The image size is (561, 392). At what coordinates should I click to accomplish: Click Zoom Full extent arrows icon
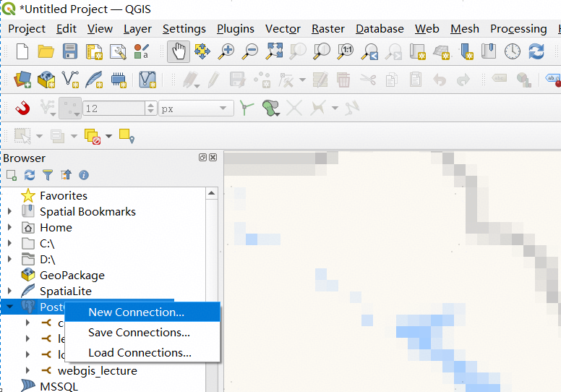tap(274, 51)
